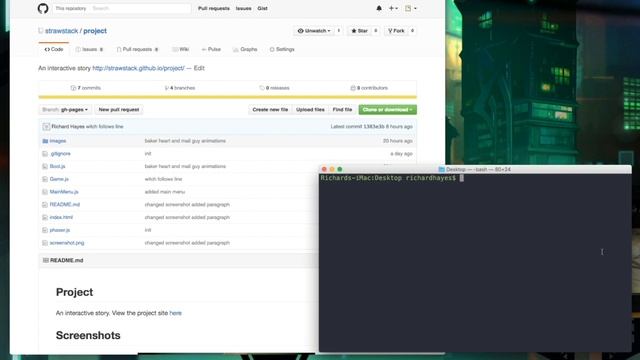Open the Game.js file

coord(59,179)
